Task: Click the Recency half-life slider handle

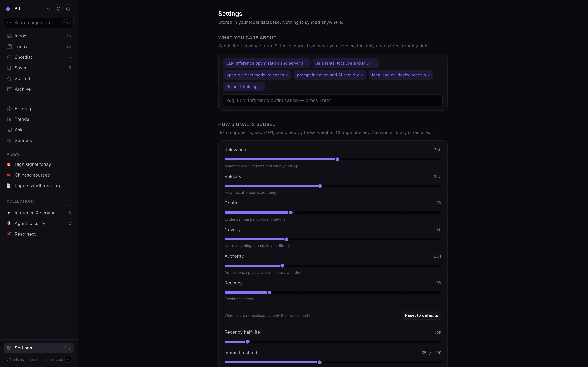Action: tap(248, 342)
